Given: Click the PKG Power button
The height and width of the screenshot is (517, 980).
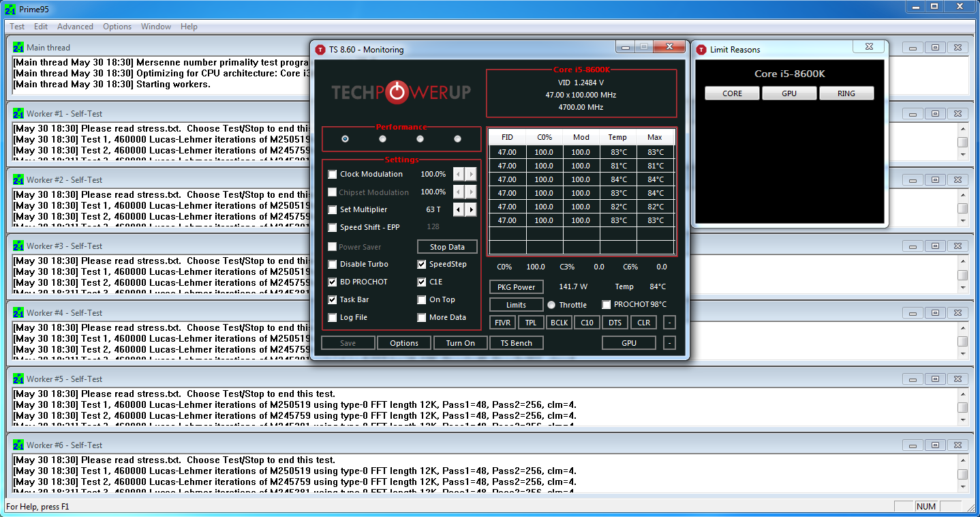Looking at the screenshot, I should pyautogui.click(x=517, y=287).
